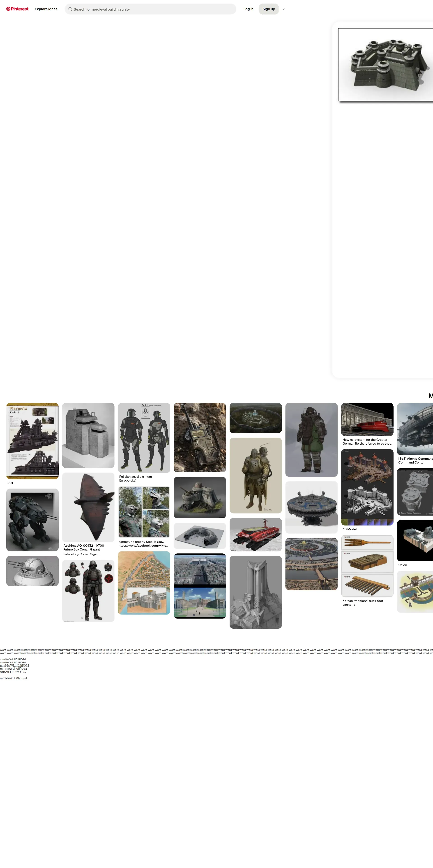
Task: Expand the chevron next to Sign up
Action: coord(283,9)
